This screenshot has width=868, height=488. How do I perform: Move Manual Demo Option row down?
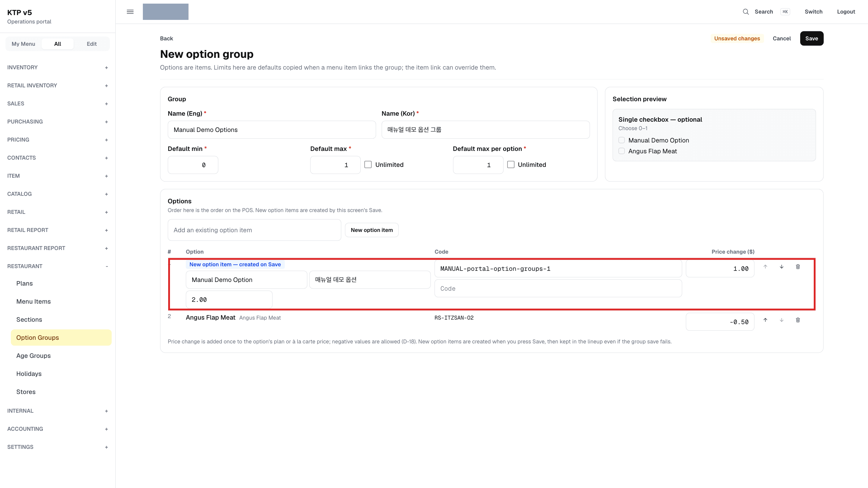[x=782, y=267]
